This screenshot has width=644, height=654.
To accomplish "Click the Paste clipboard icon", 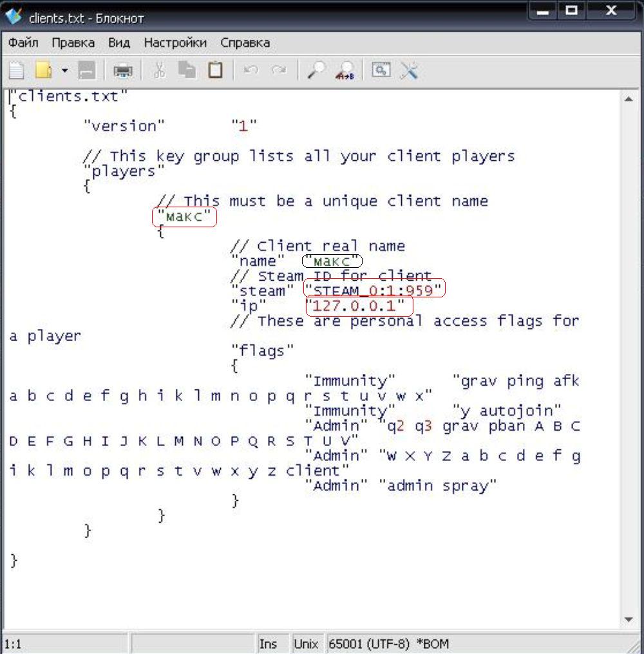I will click(215, 70).
